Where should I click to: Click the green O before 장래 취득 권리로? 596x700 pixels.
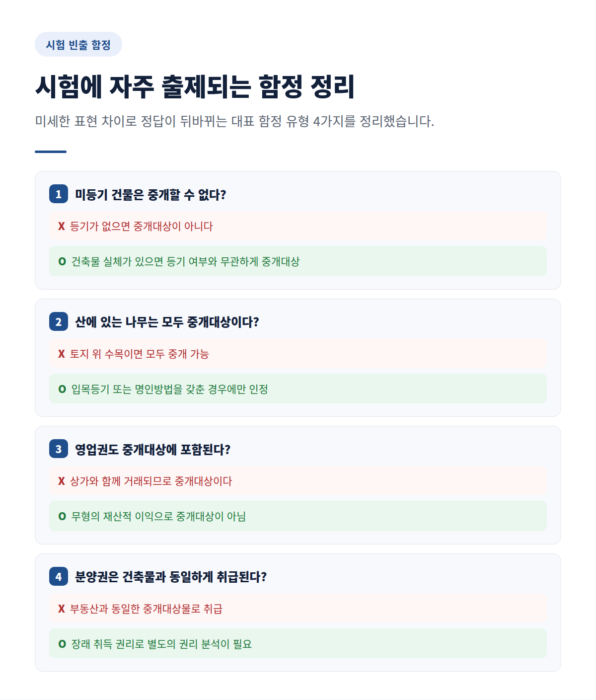tap(62, 644)
